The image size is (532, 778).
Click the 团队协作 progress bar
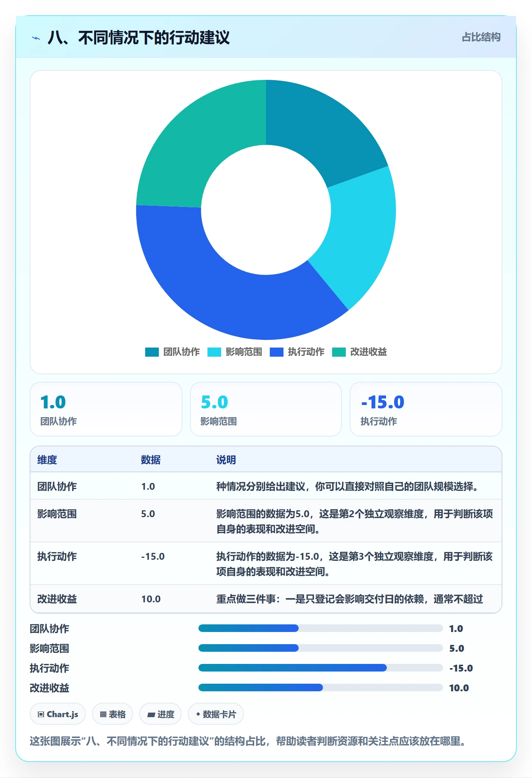(320, 628)
